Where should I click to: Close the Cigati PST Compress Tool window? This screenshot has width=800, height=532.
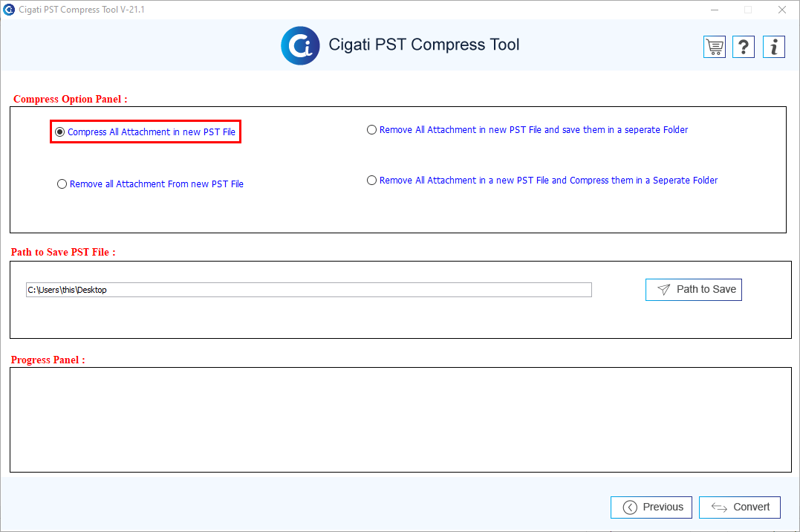782,10
